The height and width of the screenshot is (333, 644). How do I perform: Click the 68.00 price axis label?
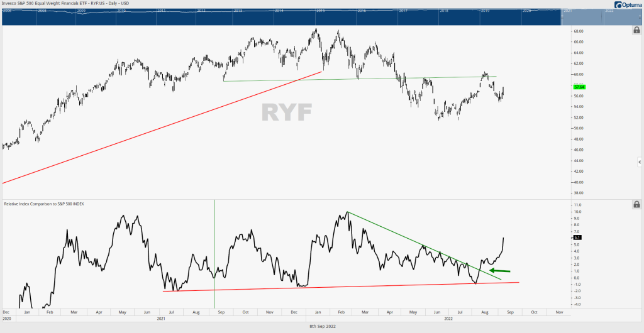579,31
